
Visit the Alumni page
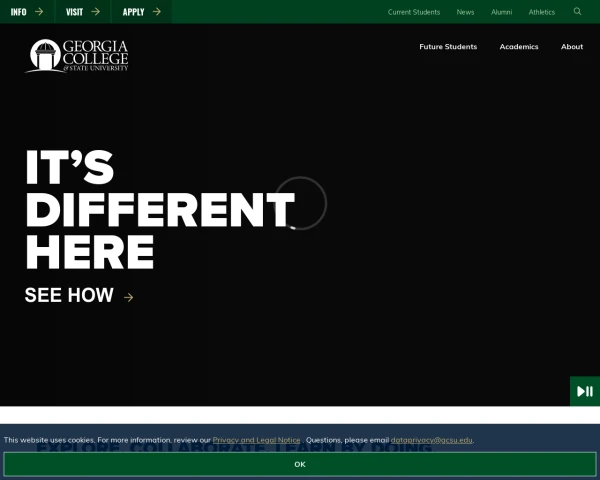501,12
